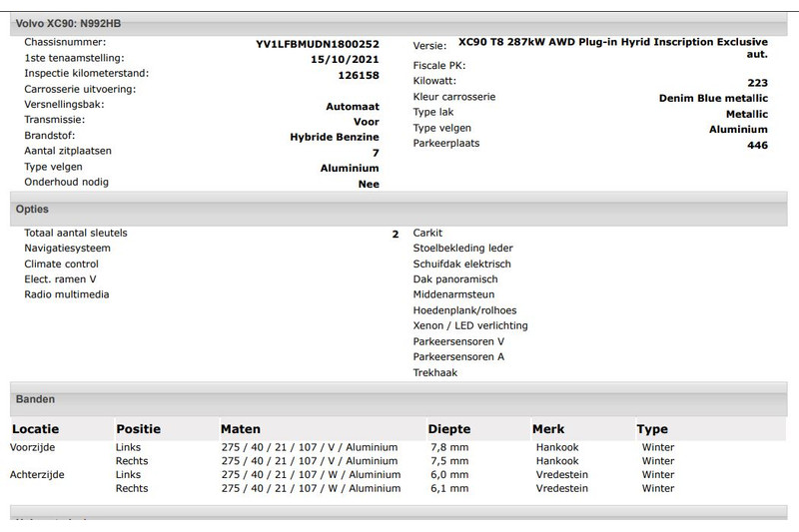Click the Xenon / LED verlichting option
This screenshot has width=799, height=532.
point(470,325)
